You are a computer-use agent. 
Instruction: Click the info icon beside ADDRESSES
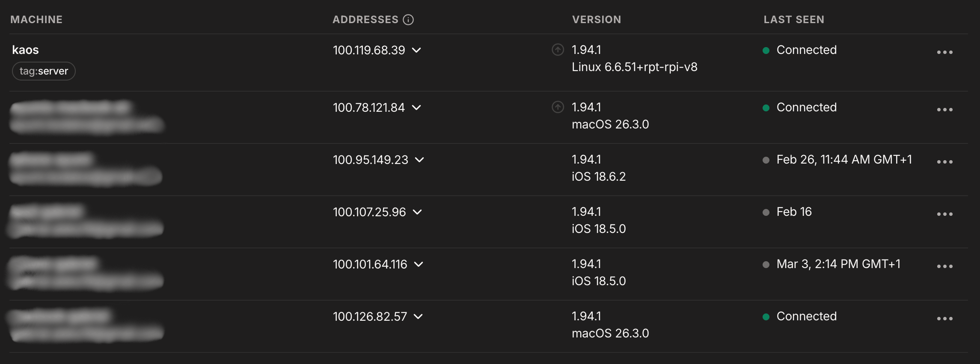[409, 19]
